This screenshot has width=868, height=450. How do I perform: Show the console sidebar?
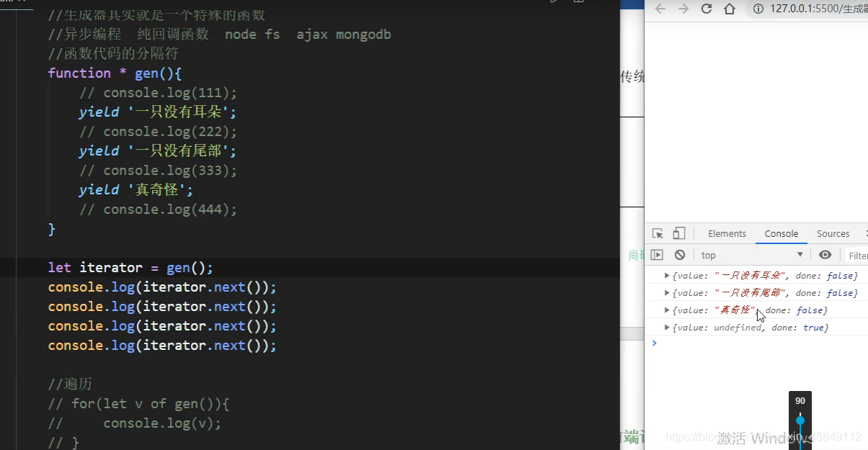657,255
